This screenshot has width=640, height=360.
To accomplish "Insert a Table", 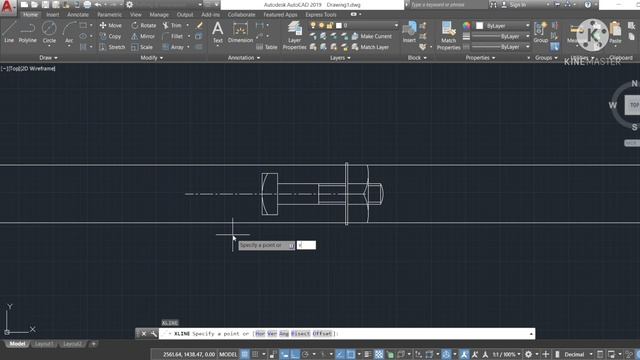I will tap(267, 47).
